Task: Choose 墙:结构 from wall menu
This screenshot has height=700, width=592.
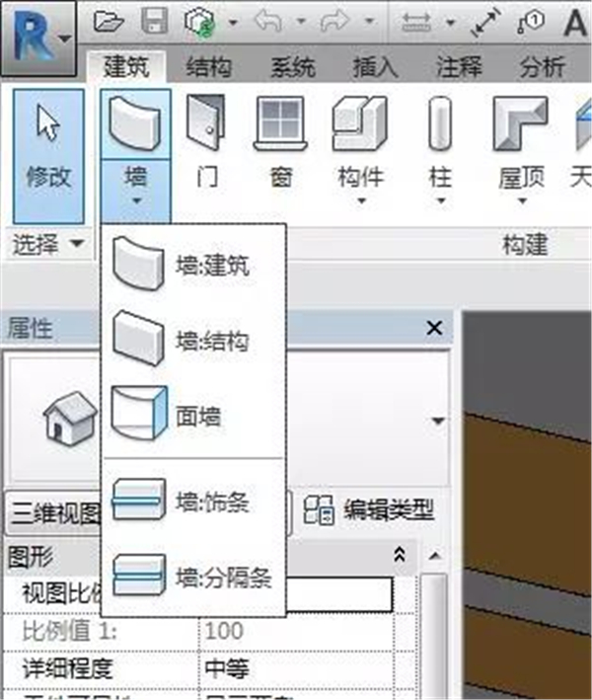Action: [x=193, y=341]
